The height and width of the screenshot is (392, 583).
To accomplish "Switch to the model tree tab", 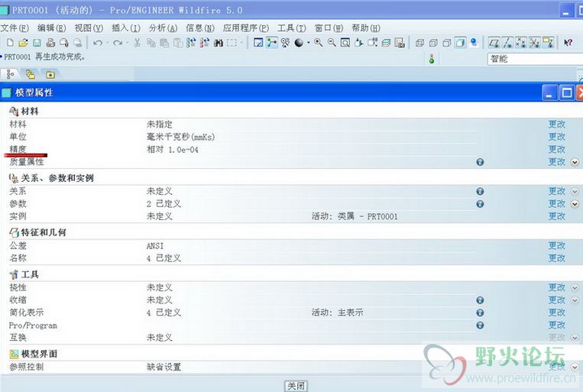I will pyautogui.click(x=10, y=74).
